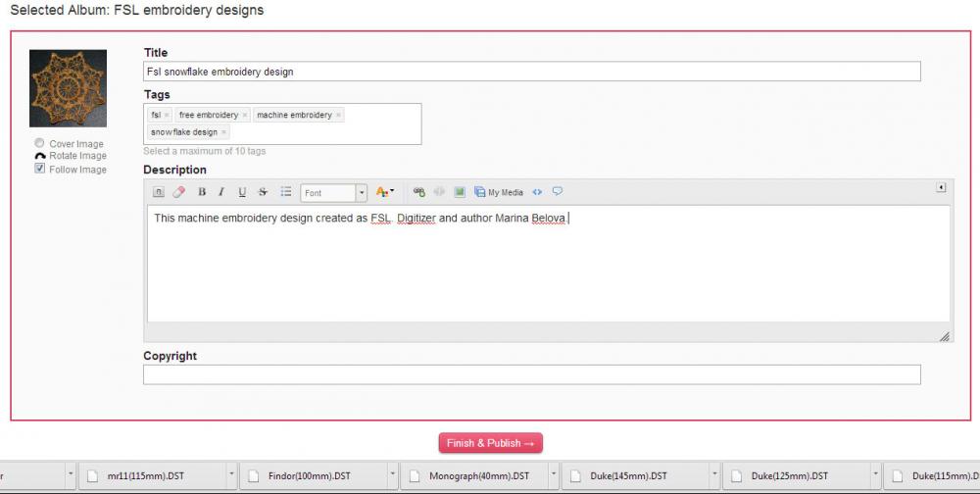Open the code insert tool
980x494 pixels.
point(537,192)
